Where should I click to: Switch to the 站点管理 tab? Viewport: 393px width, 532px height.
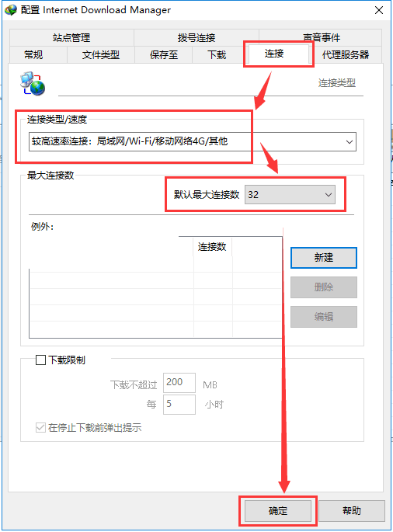point(71,37)
